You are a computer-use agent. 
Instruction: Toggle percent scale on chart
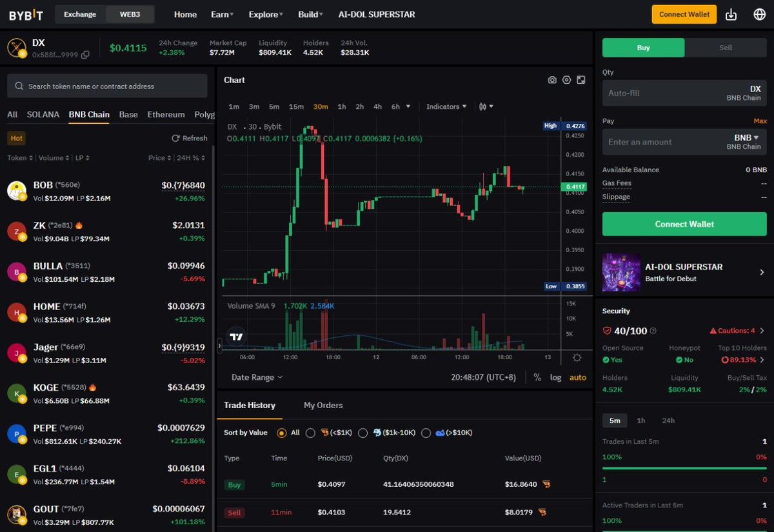tap(537, 377)
